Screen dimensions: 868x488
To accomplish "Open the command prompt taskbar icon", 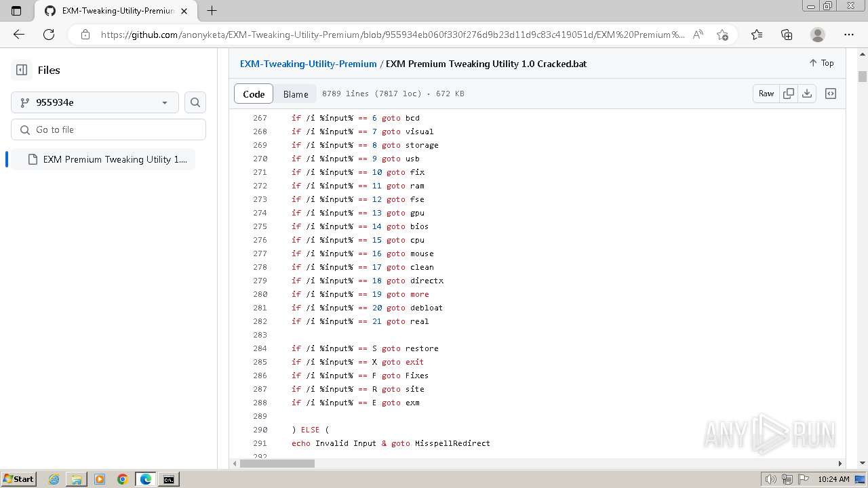I will 169,479.
